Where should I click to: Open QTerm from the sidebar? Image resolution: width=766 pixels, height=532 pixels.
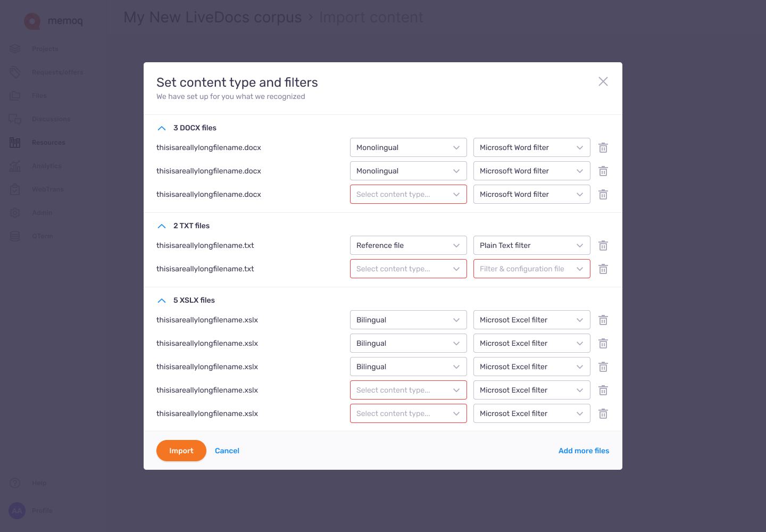(43, 236)
